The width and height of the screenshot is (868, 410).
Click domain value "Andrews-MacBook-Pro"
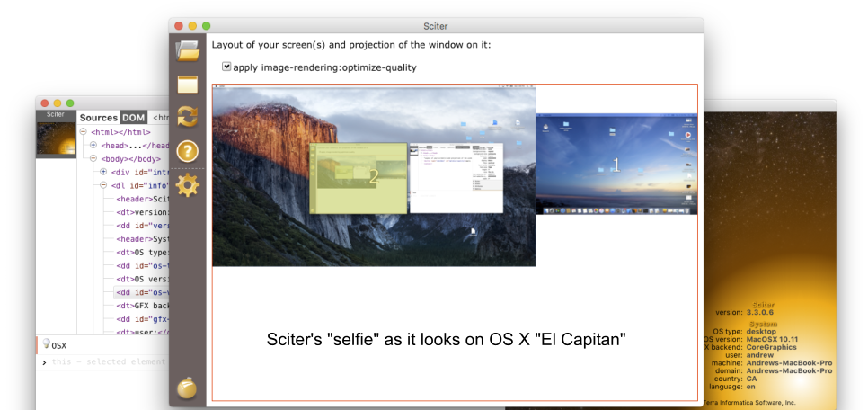pos(790,370)
